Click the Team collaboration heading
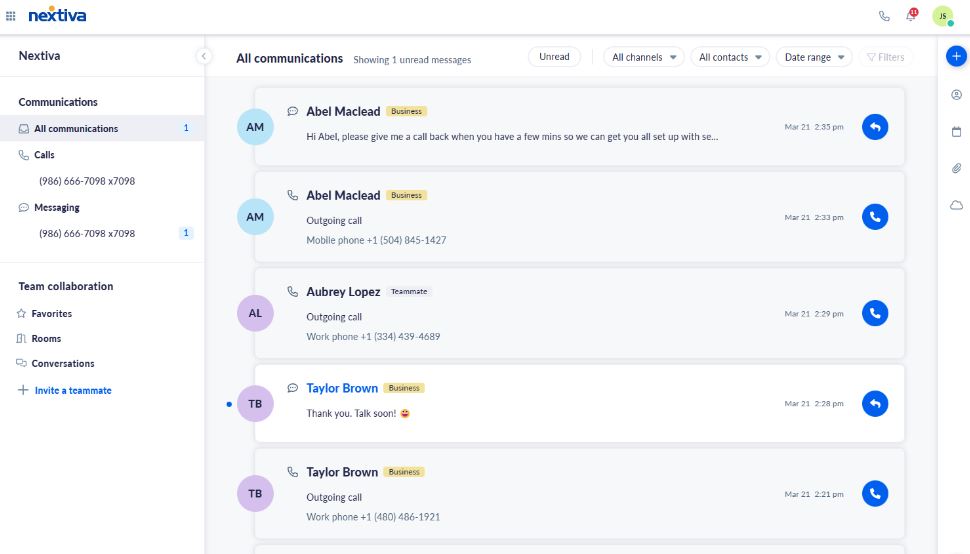The width and height of the screenshot is (970, 554). 66,286
